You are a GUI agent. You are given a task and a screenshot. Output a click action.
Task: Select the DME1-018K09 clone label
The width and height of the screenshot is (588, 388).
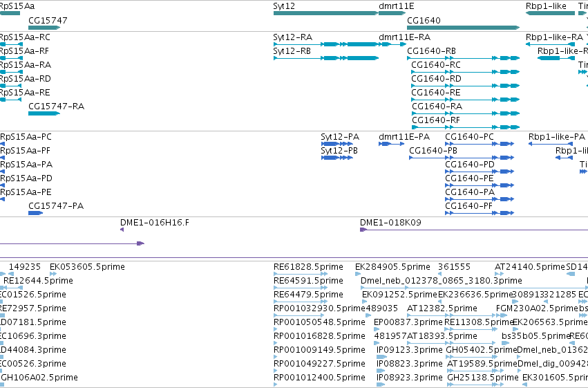390,223
